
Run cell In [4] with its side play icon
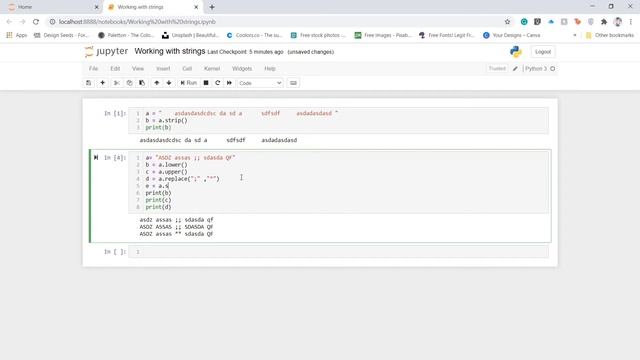coord(96,158)
